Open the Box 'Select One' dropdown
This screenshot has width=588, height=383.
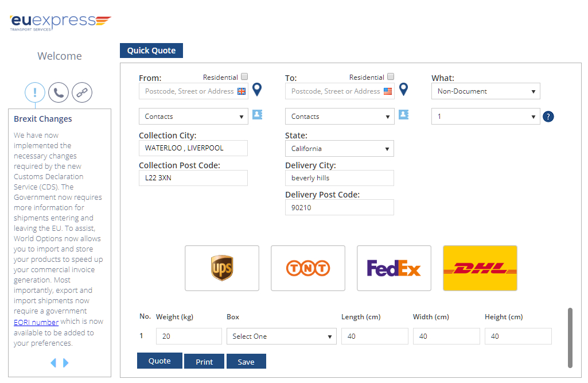point(281,336)
